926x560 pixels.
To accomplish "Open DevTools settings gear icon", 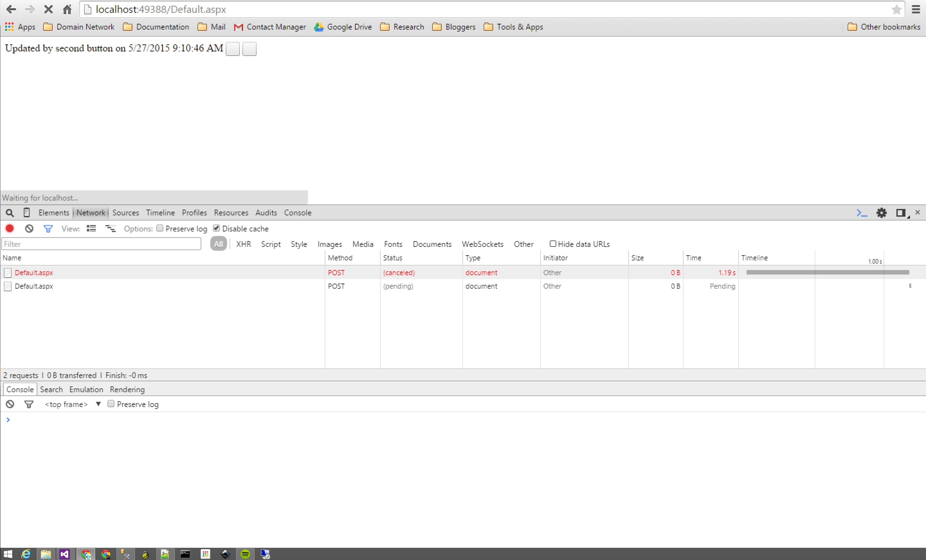I will [881, 213].
